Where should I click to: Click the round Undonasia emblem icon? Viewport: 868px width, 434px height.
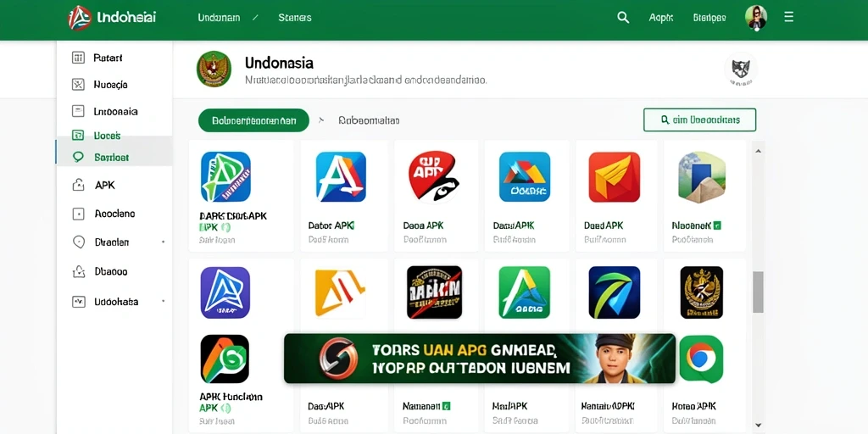click(x=214, y=69)
